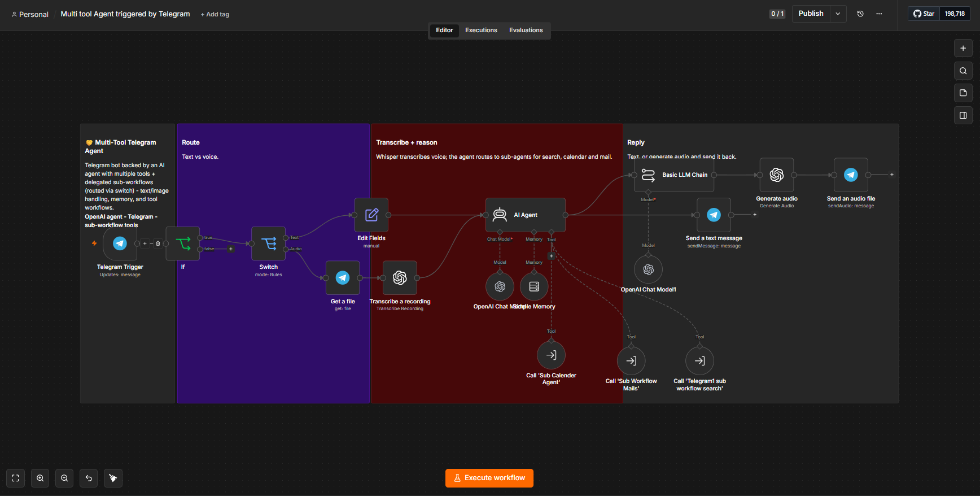Select the Send a text message node

point(714,215)
